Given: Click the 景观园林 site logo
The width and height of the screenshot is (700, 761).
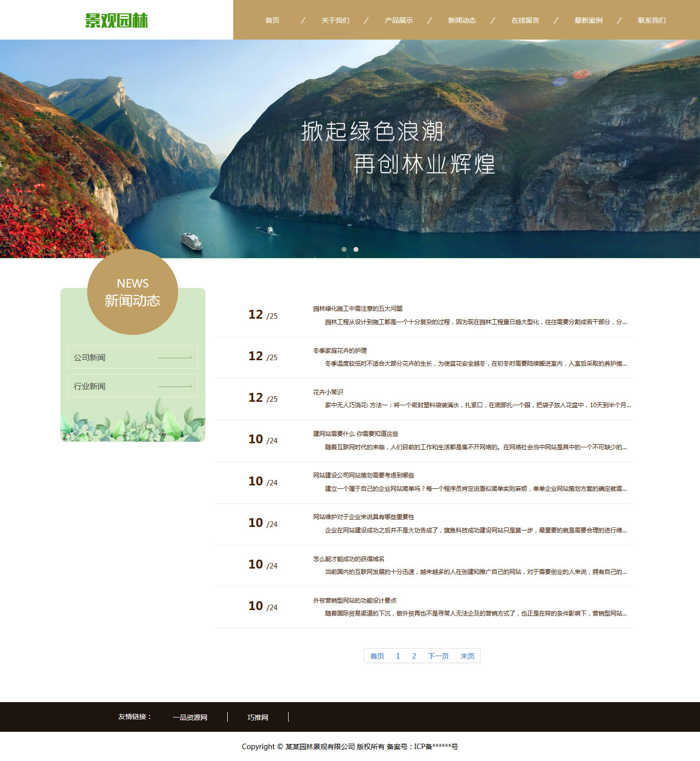Looking at the screenshot, I should click(116, 20).
